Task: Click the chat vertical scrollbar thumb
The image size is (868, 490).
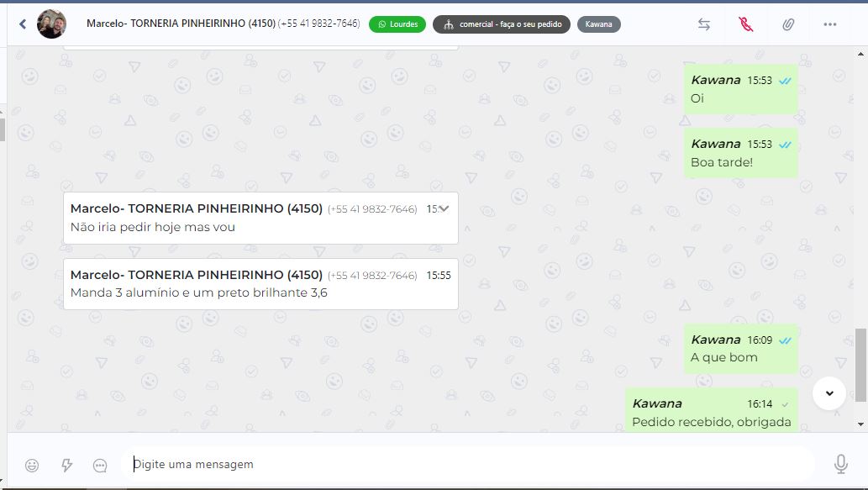Action: (860, 365)
